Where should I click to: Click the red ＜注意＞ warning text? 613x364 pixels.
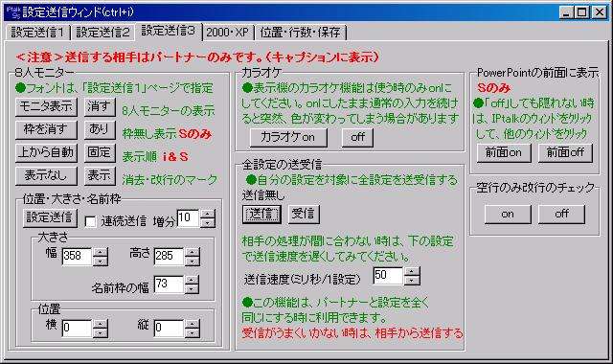click(197, 57)
